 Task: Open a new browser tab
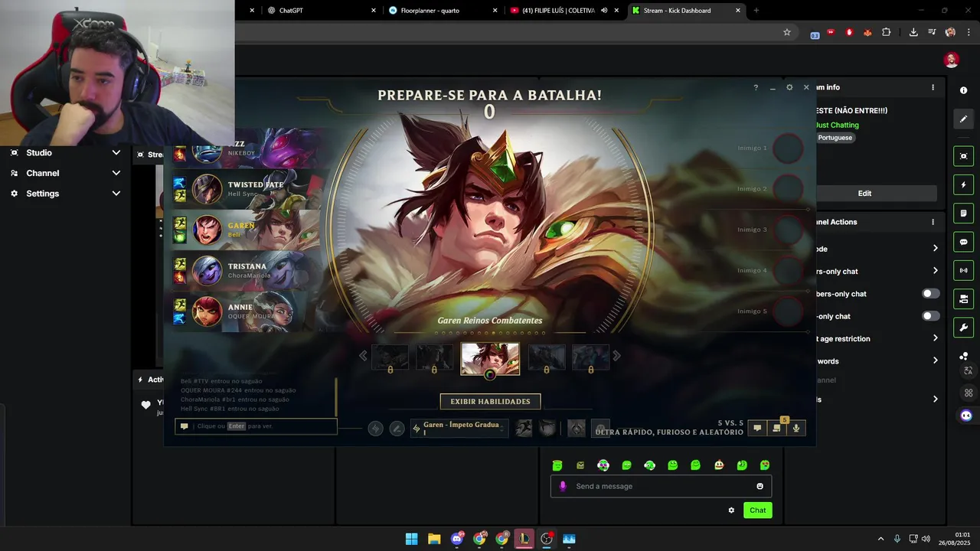coord(756,11)
